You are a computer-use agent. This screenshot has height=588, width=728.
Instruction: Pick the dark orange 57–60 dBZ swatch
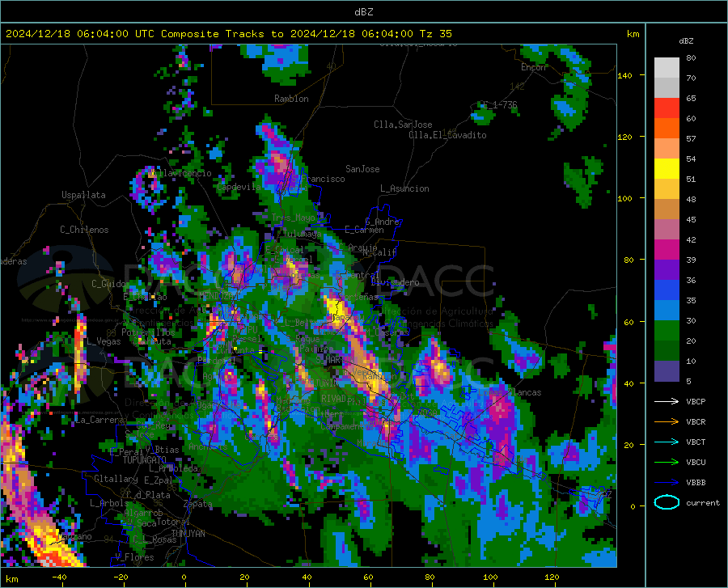667,129
